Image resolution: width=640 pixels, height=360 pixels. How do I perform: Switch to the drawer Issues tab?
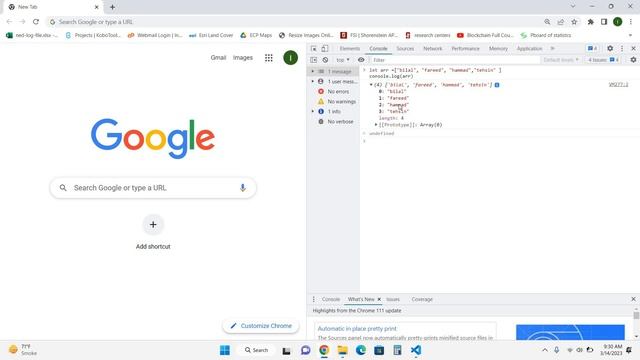[x=393, y=299]
